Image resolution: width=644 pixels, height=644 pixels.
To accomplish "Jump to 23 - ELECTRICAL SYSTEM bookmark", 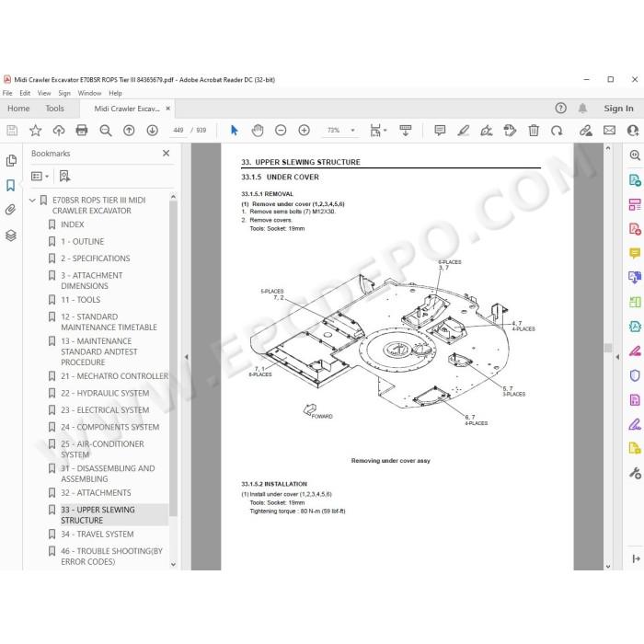I will [105, 410].
